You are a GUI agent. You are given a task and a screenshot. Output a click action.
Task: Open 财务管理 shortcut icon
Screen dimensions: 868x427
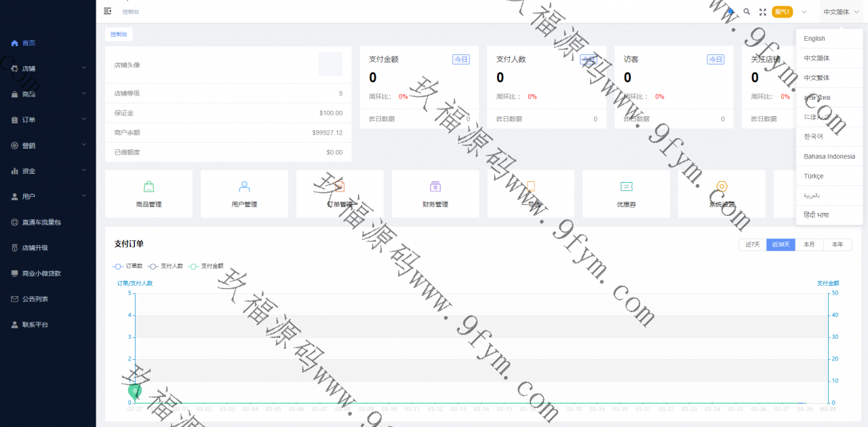[x=435, y=187]
